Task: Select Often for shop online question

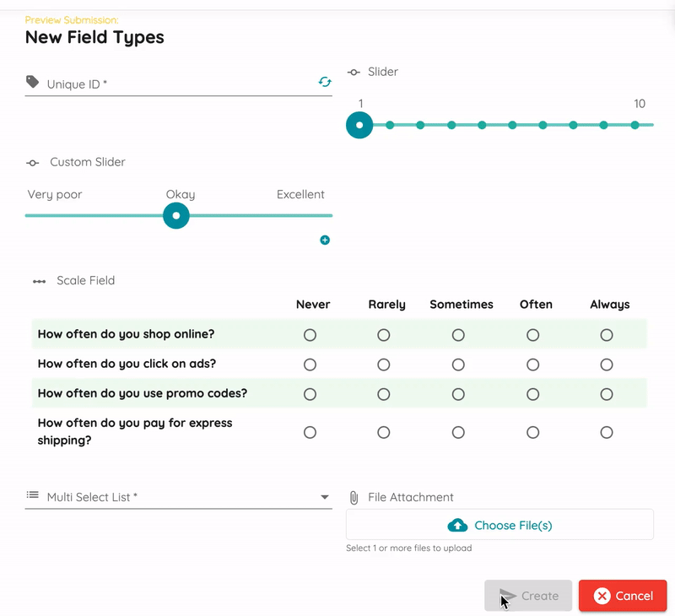Action: pyautogui.click(x=533, y=335)
